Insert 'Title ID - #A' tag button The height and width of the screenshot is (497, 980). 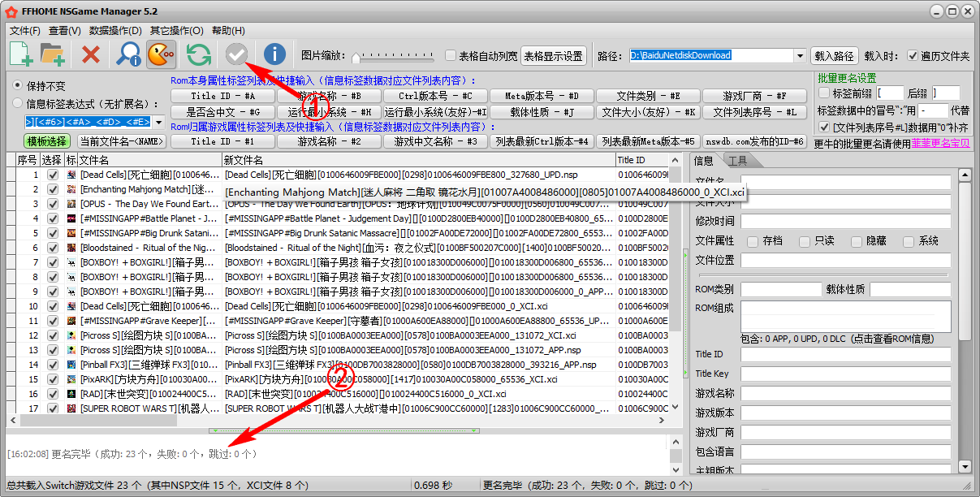pyautogui.click(x=222, y=96)
